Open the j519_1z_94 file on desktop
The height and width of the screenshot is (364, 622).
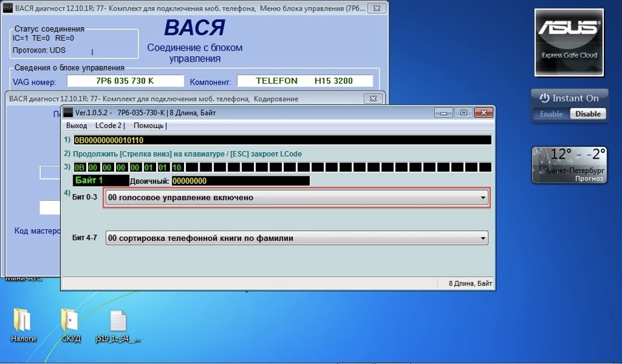(x=118, y=326)
